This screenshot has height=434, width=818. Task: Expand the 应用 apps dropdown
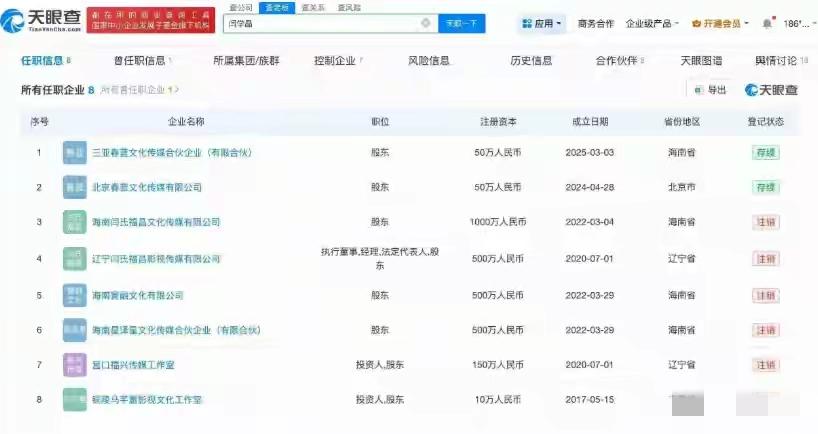[542, 23]
